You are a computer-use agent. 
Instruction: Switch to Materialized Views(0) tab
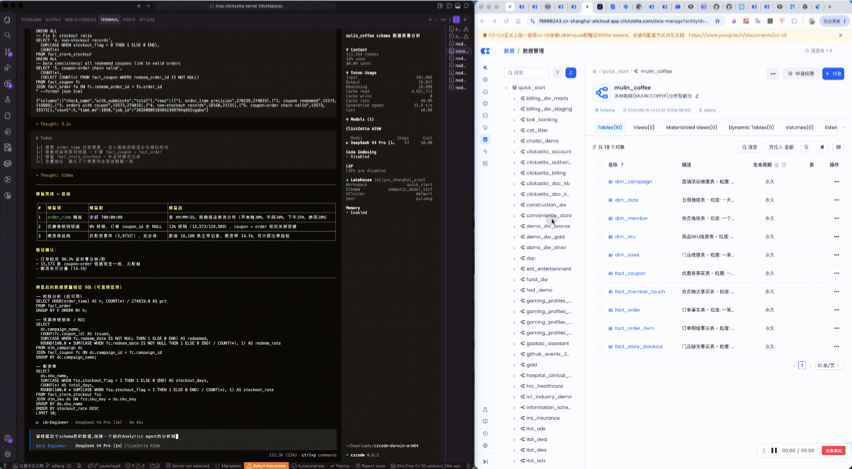pyautogui.click(x=691, y=127)
